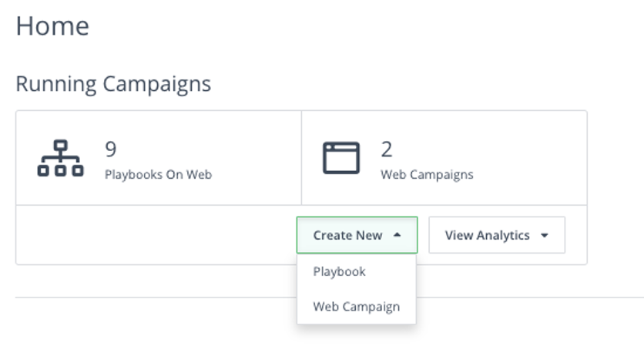Click the playbook hierarchy flowchart icon
The image size is (644, 353).
pos(60,158)
